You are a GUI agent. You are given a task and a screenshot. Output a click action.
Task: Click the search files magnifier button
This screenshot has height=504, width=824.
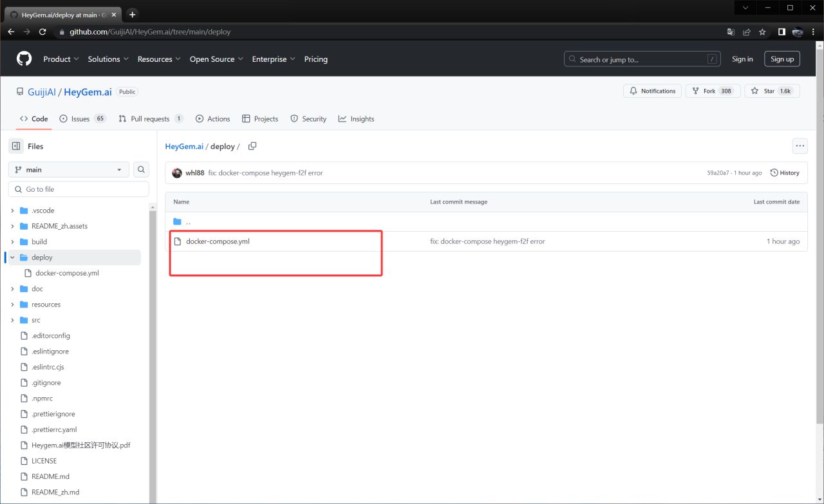click(141, 169)
